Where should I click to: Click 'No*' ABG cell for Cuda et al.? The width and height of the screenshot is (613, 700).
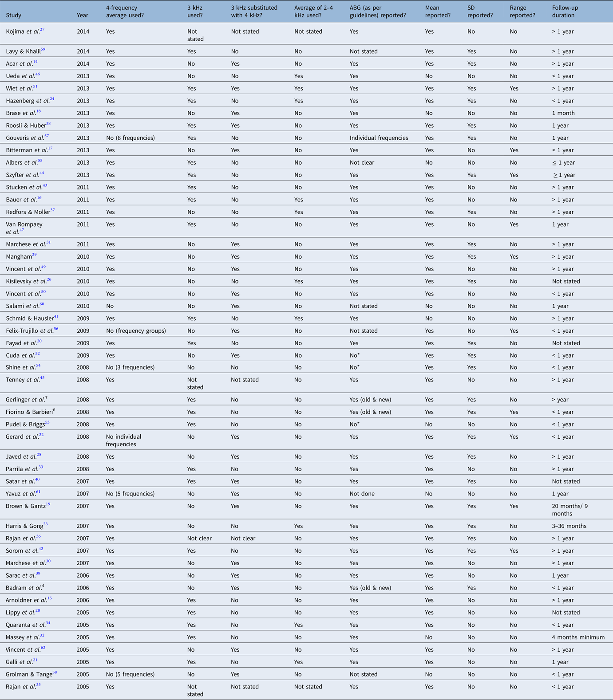[354, 355]
